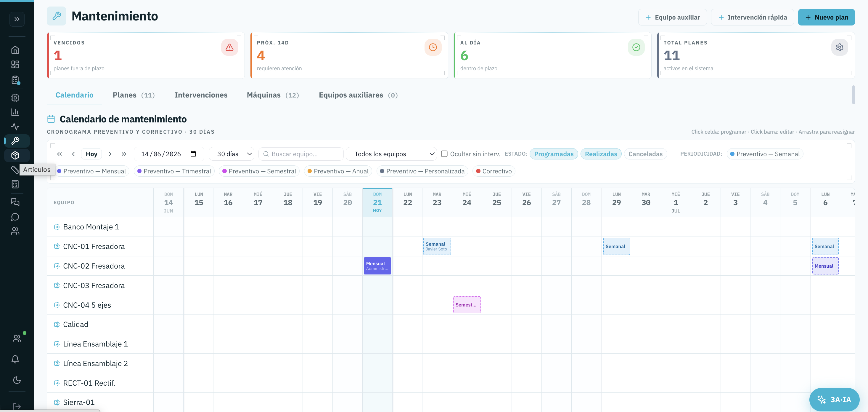This screenshot has height=412, width=868.
Task: Select the wrench maintenance icon in sidebar
Action: point(15,141)
